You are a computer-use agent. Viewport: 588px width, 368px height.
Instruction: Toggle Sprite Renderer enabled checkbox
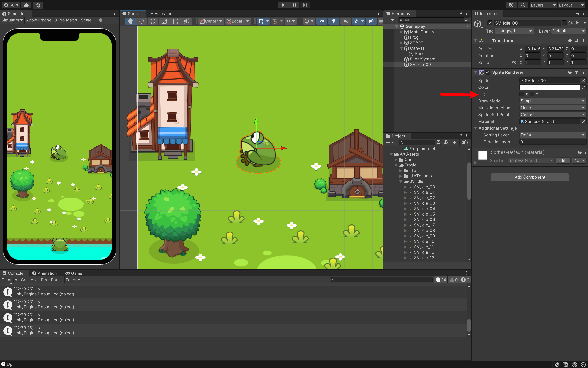point(488,72)
